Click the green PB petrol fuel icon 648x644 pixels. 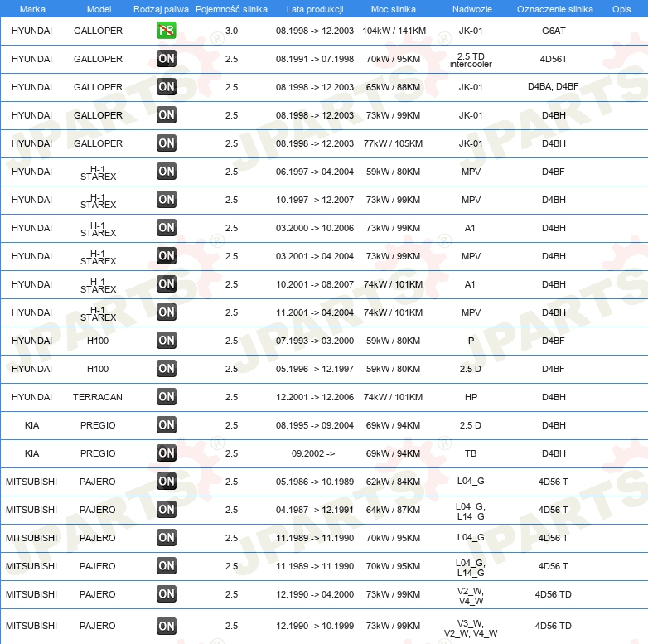click(x=166, y=31)
